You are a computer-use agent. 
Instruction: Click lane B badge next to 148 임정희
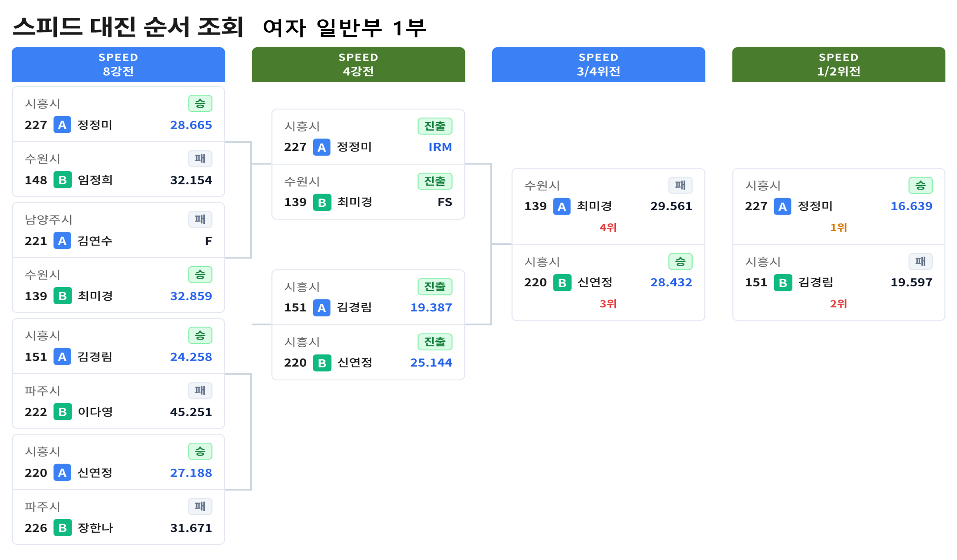tap(62, 180)
